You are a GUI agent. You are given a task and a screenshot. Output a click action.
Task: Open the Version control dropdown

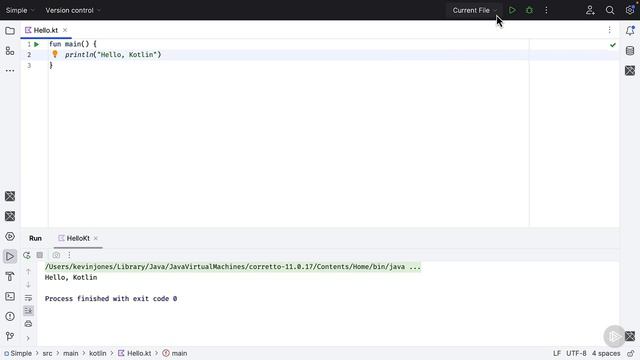[x=73, y=10]
